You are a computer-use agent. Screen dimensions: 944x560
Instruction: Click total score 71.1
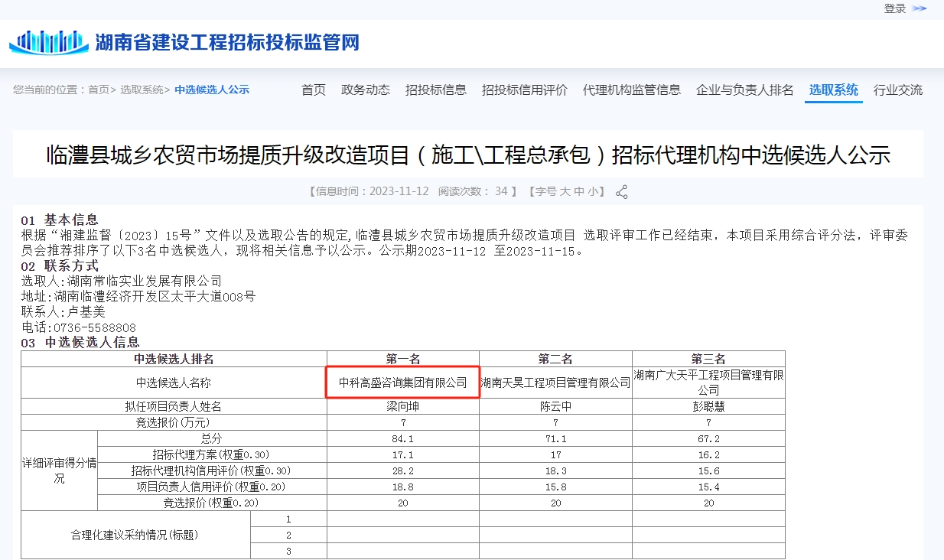(555, 438)
